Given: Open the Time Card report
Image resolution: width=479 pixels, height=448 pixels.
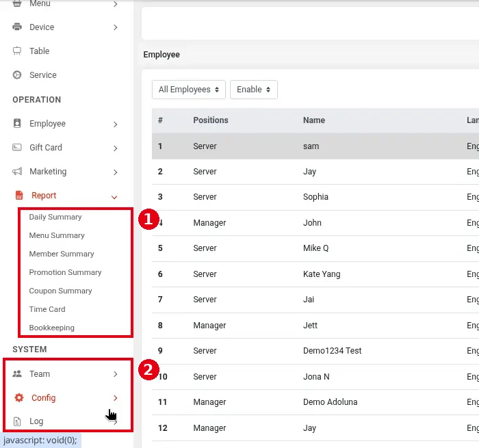Looking at the screenshot, I should coord(47,309).
